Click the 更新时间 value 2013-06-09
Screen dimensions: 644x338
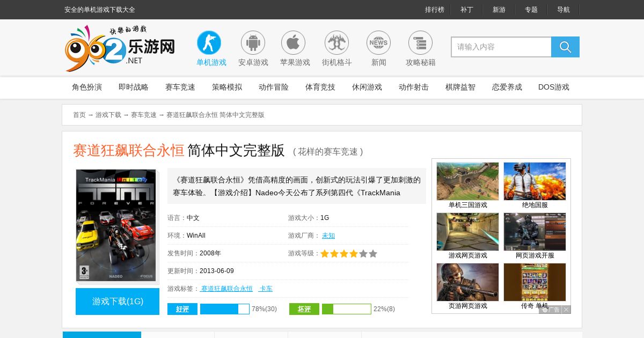tap(217, 271)
